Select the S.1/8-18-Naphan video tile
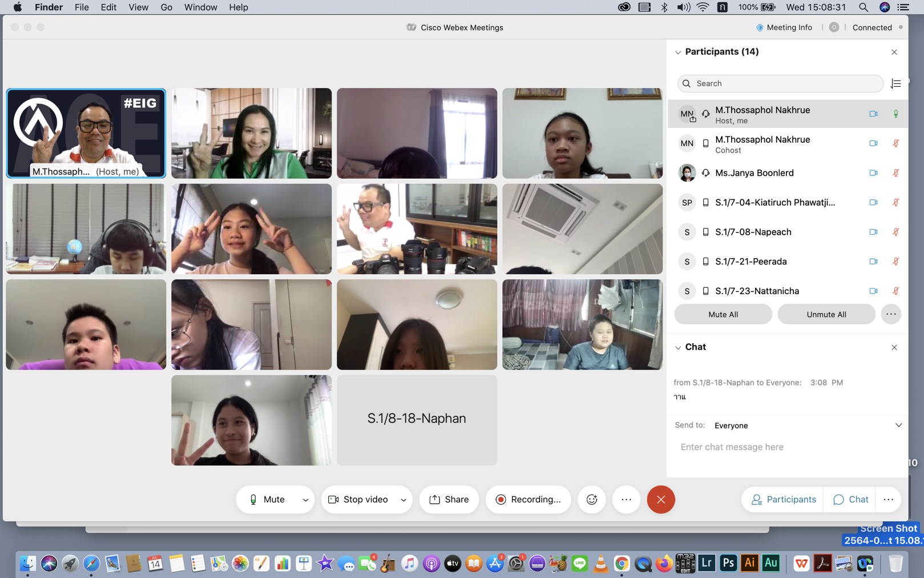924x578 pixels. [x=417, y=420]
